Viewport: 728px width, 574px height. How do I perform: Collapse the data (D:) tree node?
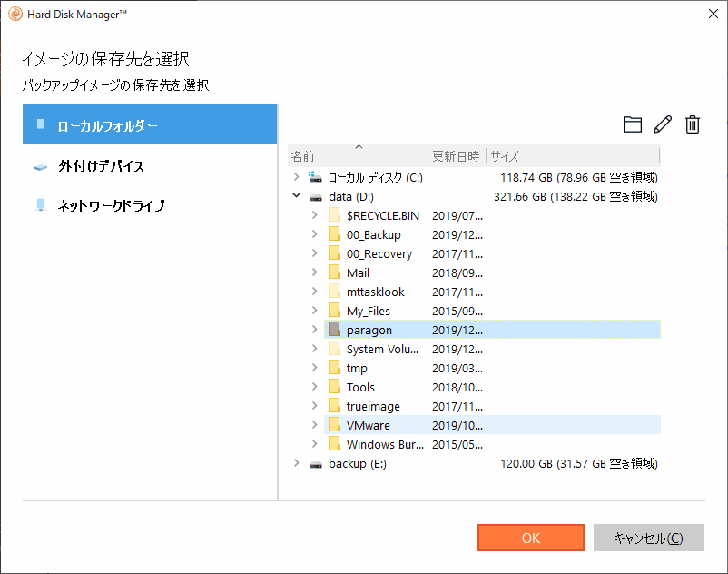[296, 196]
